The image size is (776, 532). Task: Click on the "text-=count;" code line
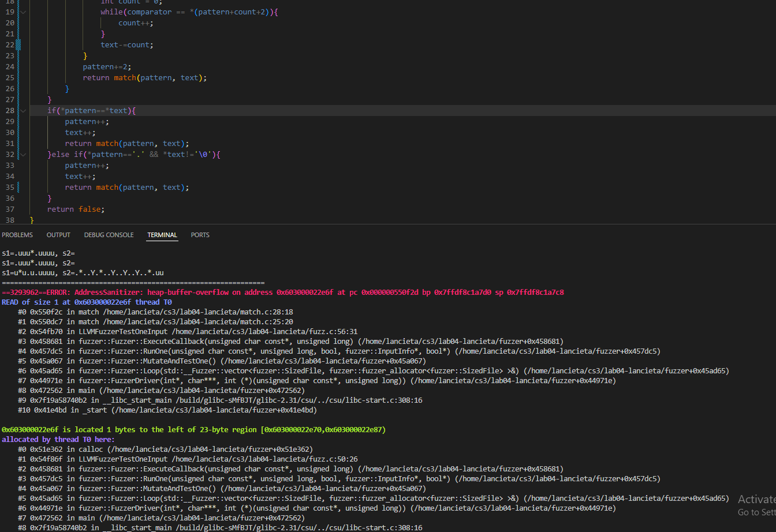[127, 44]
